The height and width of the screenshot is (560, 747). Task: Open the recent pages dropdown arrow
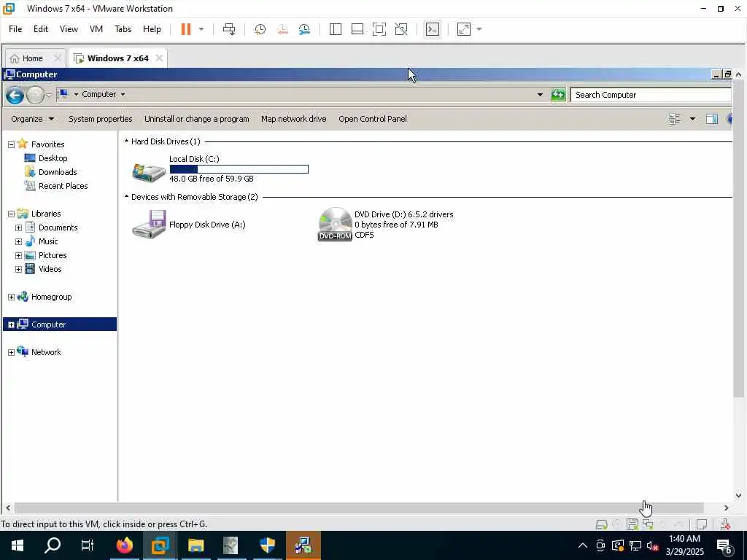pyautogui.click(x=49, y=96)
